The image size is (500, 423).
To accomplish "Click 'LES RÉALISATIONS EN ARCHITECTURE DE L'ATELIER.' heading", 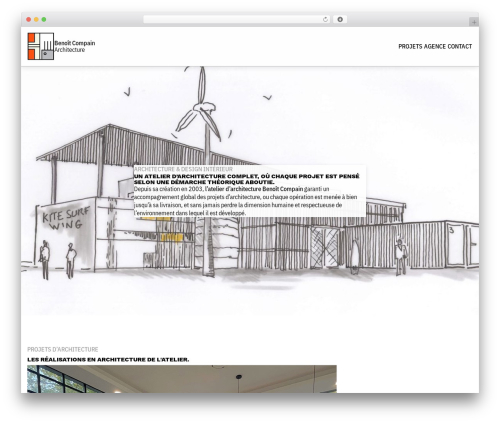I will (108, 360).
